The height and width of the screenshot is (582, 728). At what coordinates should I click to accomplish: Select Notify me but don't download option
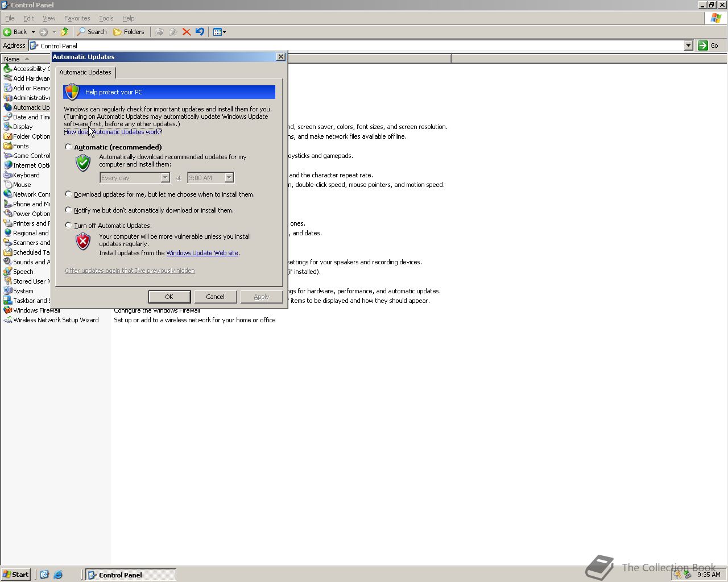coord(68,210)
